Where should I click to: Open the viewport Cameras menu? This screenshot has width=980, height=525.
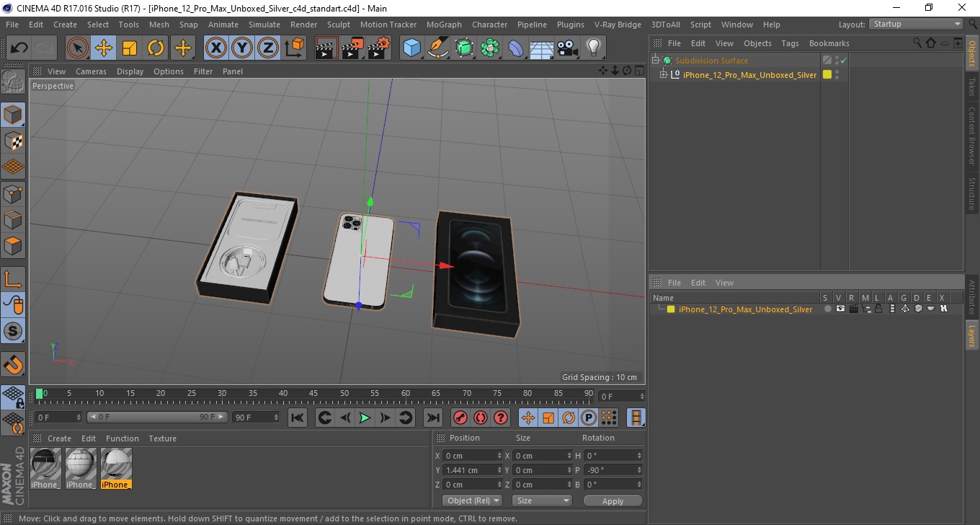point(91,71)
